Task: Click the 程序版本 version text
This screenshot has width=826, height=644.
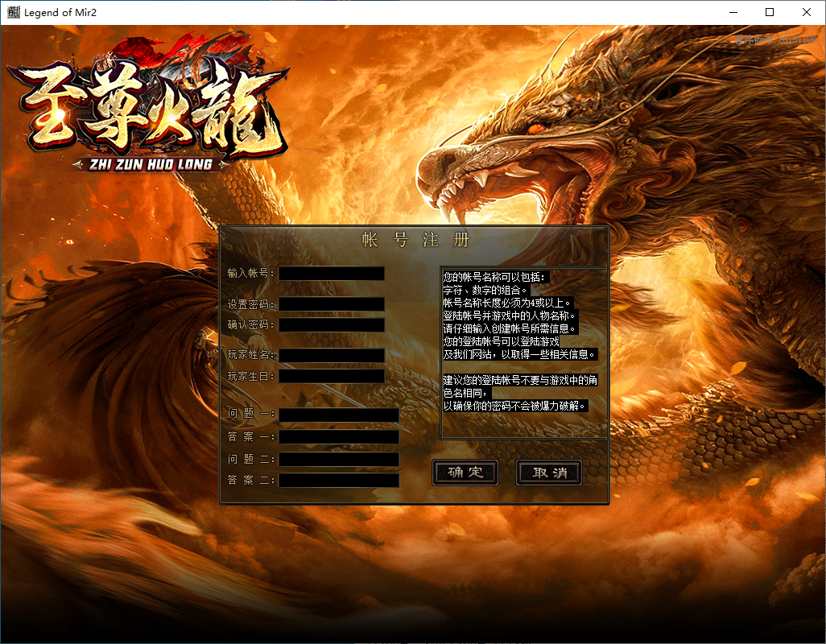Action: [x=775, y=39]
